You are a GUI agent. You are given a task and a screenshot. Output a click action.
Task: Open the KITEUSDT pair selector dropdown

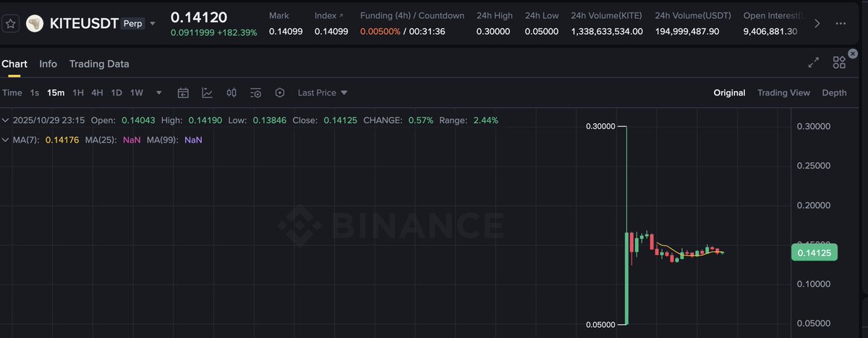click(153, 23)
